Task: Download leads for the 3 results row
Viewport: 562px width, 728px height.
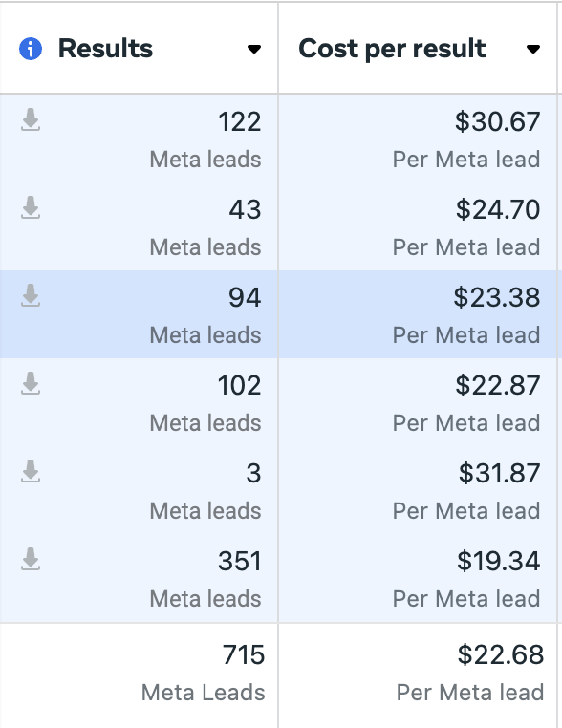Action: click(31, 471)
